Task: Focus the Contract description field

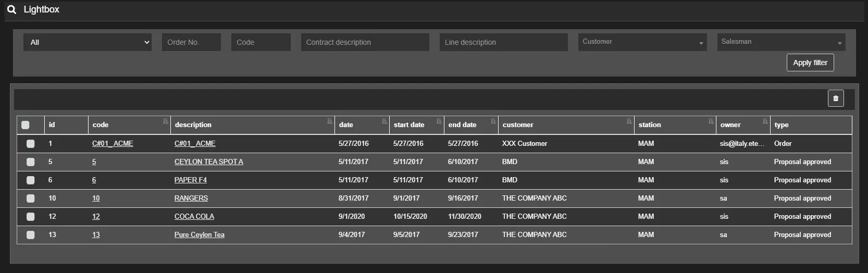Action: click(x=365, y=42)
